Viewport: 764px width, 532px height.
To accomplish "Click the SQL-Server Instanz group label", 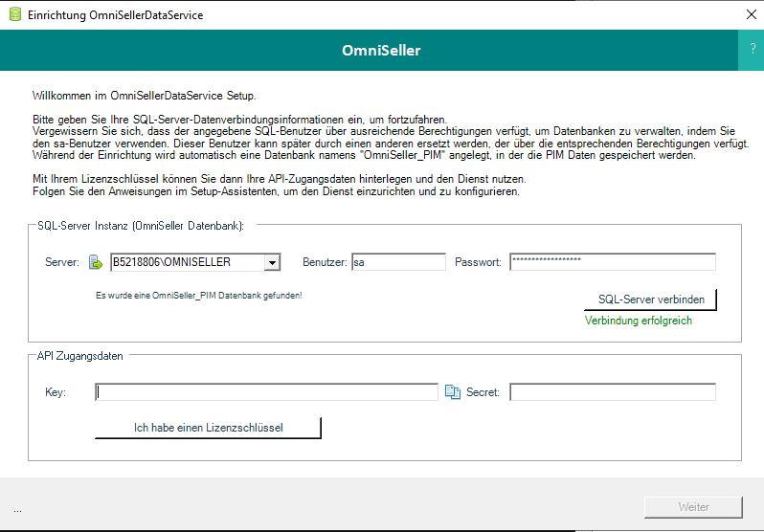I will click(x=141, y=226).
